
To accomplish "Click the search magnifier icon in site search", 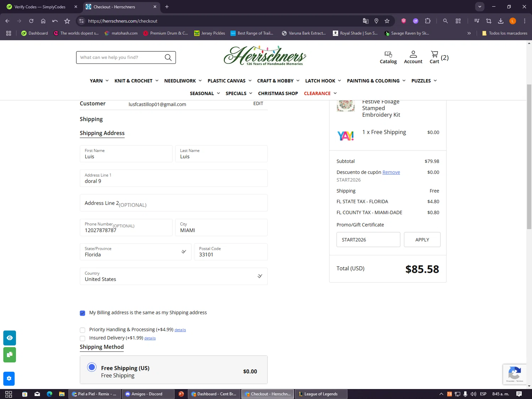I will [x=168, y=57].
